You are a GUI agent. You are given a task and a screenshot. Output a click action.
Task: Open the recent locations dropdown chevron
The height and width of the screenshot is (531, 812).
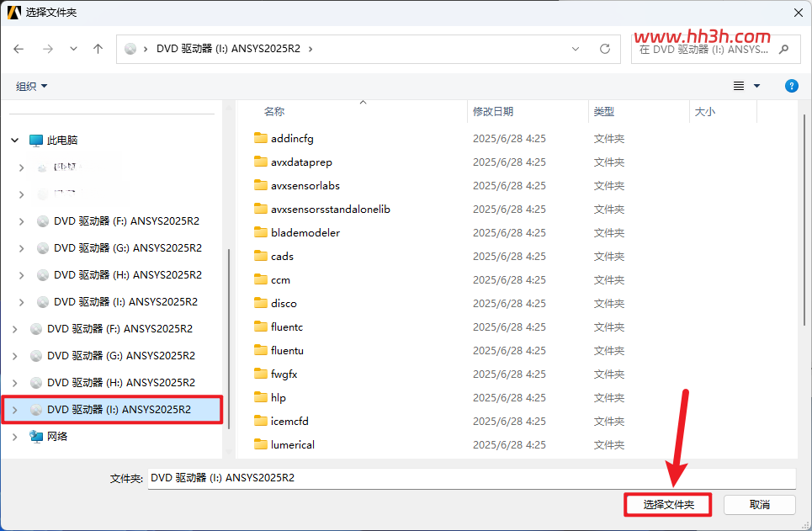point(73,49)
